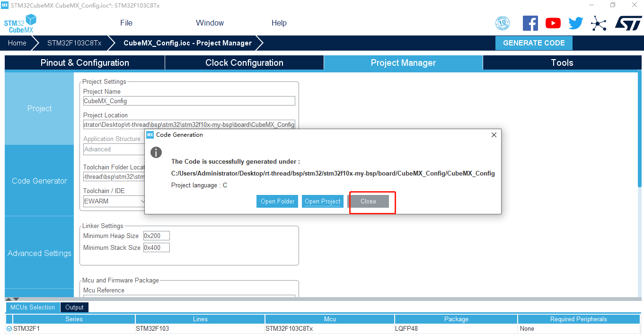
Task: Select Advanced Settings in the left sidebar
Action: pos(39,253)
